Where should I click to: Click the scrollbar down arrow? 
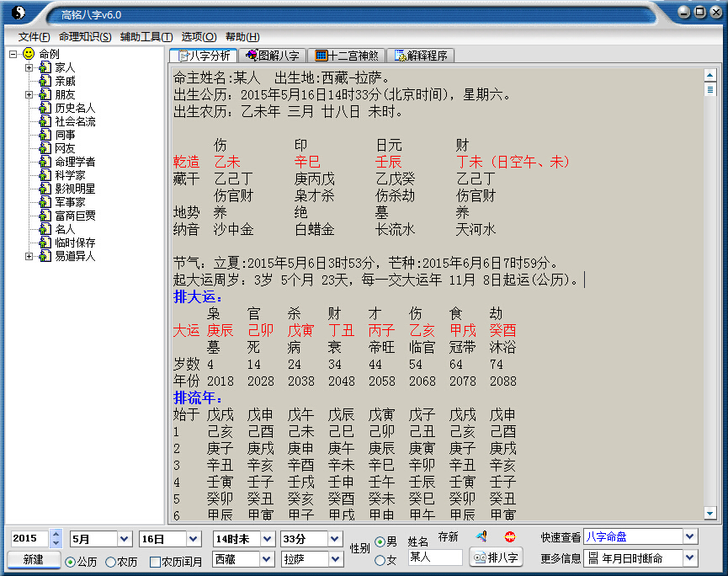click(709, 514)
